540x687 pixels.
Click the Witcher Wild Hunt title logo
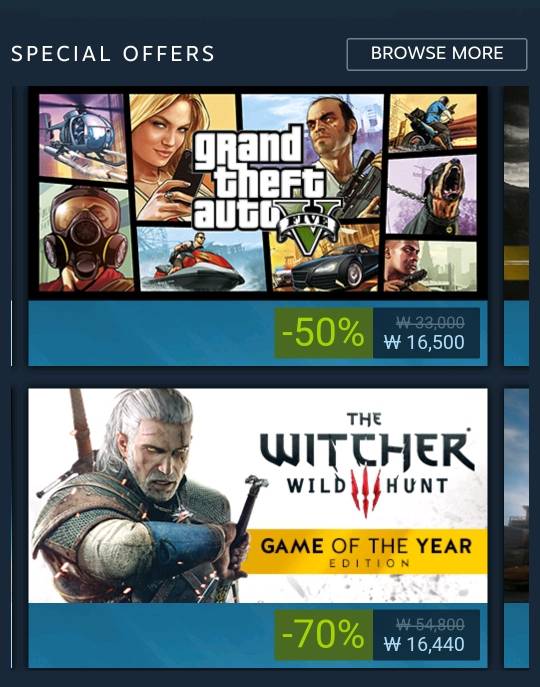pos(367,464)
